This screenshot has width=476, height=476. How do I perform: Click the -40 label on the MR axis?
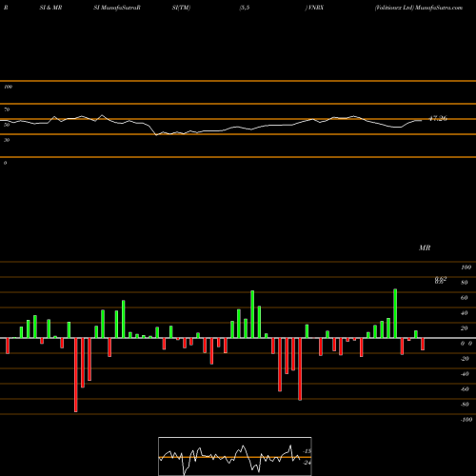465,374
